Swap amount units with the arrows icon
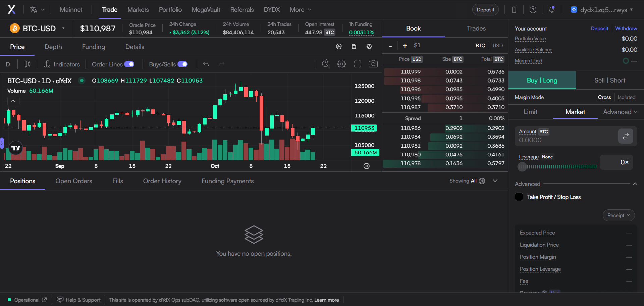This screenshot has width=644, height=306. pyautogui.click(x=626, y=136)
